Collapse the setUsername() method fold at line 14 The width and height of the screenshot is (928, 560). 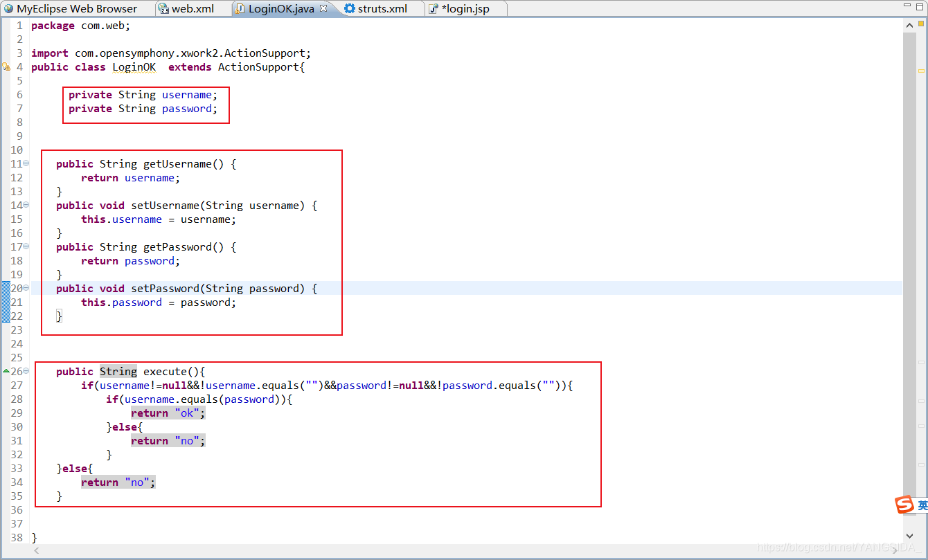26,205
